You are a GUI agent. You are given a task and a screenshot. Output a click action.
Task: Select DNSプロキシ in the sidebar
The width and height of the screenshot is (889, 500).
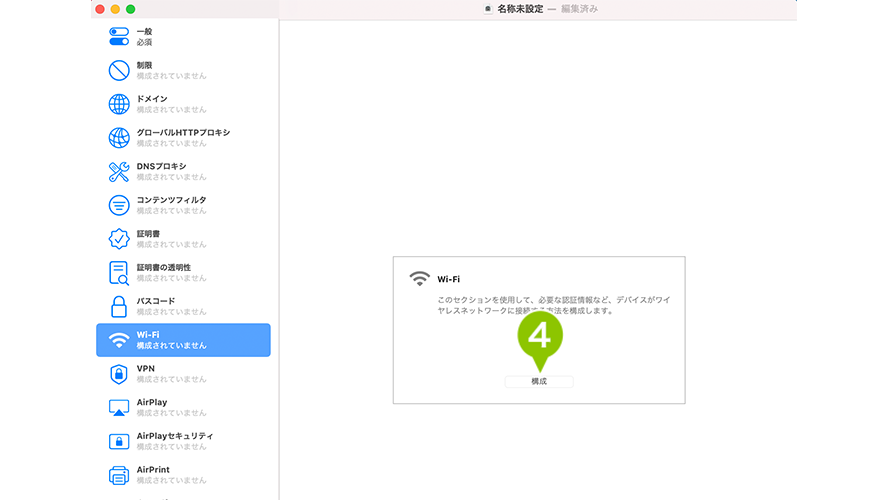point(183,172)
